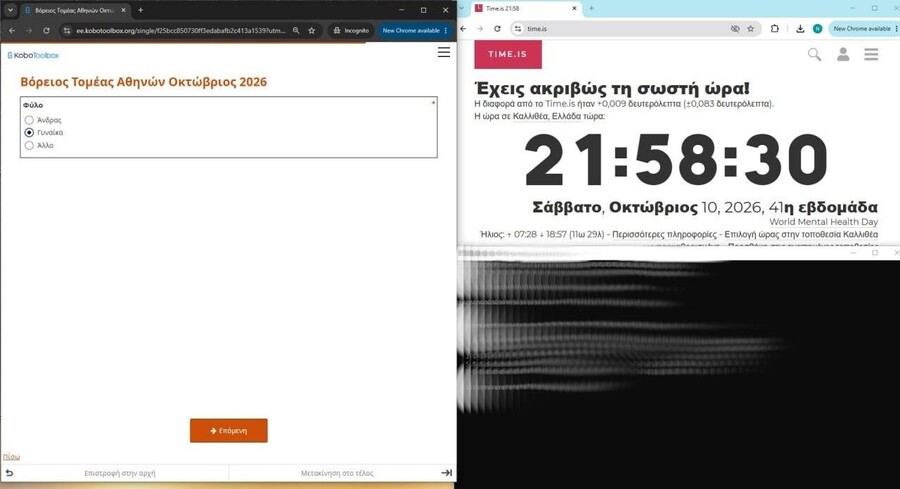Click the site info icon beside kobotoolbox URL
This screenshot has width=900, height=489.
click(67, 30)
